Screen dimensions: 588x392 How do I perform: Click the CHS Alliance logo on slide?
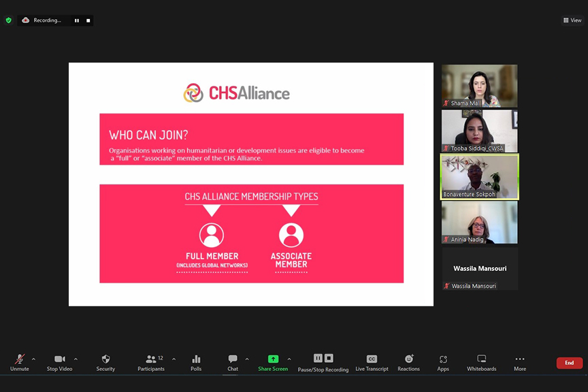pyautogui.click(x=237, y=93)
